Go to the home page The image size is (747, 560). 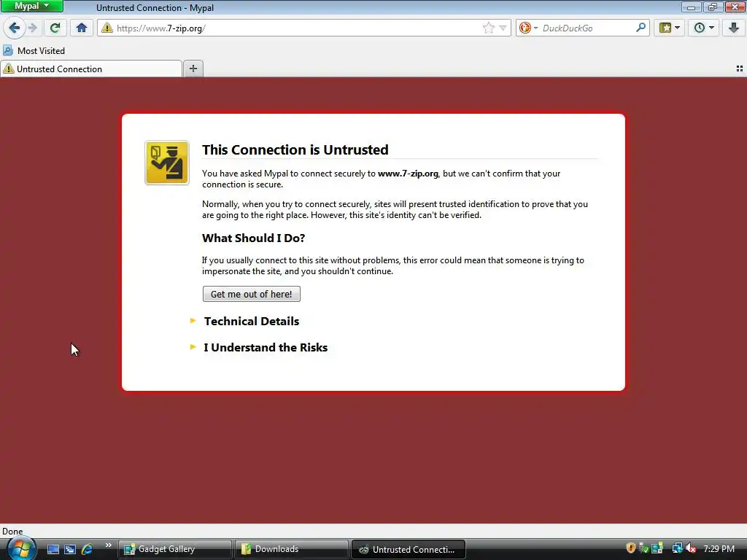pos(82,28)
